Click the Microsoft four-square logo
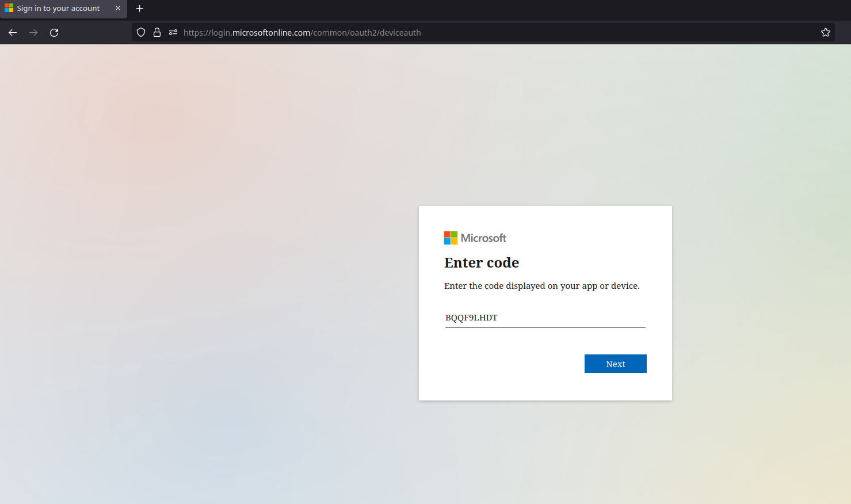The width and height of the screenshot is (851, 504). [451, 238]
